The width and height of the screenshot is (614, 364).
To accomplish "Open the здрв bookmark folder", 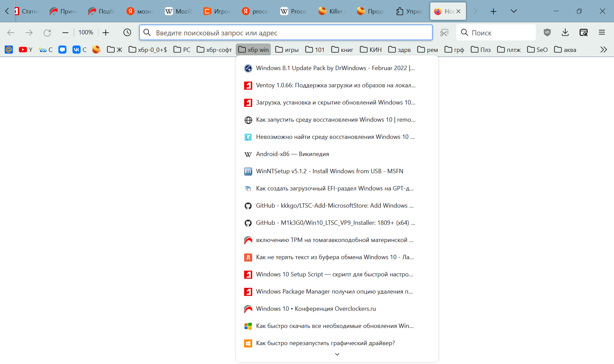I will [x=400, y=50].
